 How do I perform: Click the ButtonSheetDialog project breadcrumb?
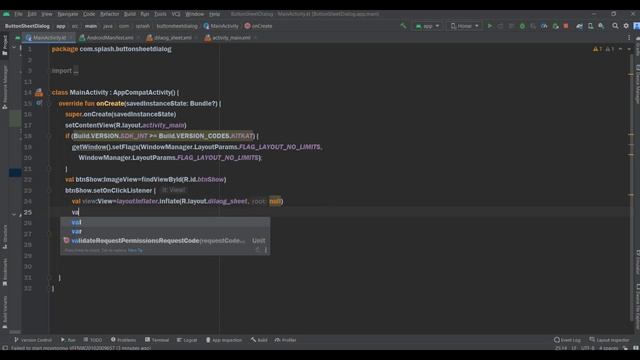[27, 26]
